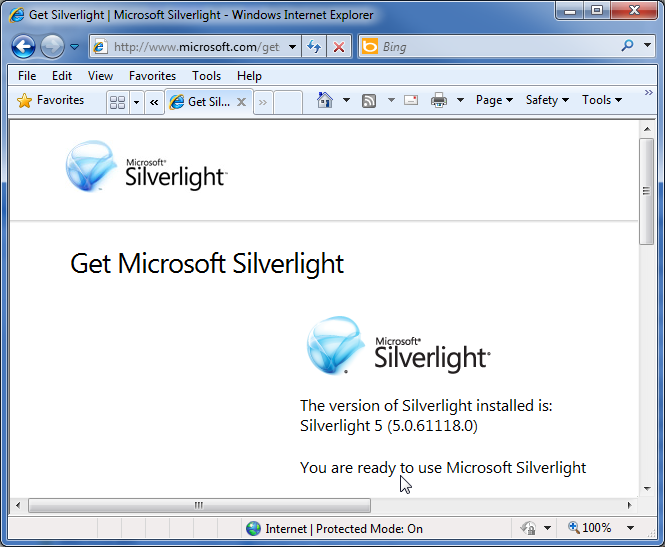Expand the zoom level dropdown arrow
The height and width of the screenshot is (547, 665).
630,528
